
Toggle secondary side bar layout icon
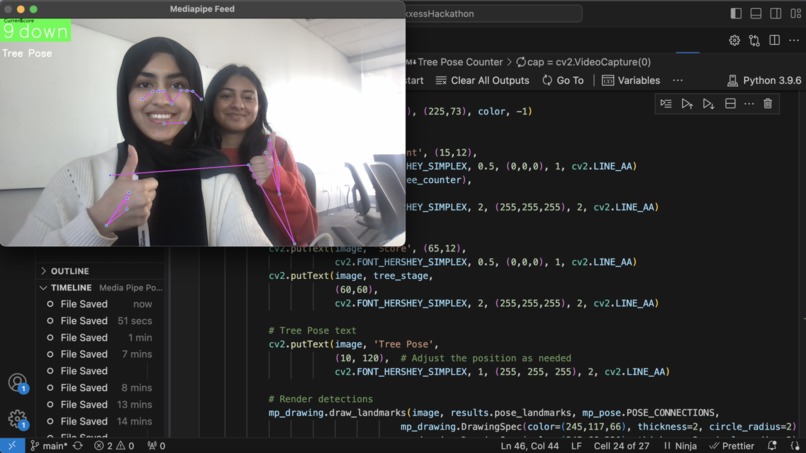click(x=776, y=14)
